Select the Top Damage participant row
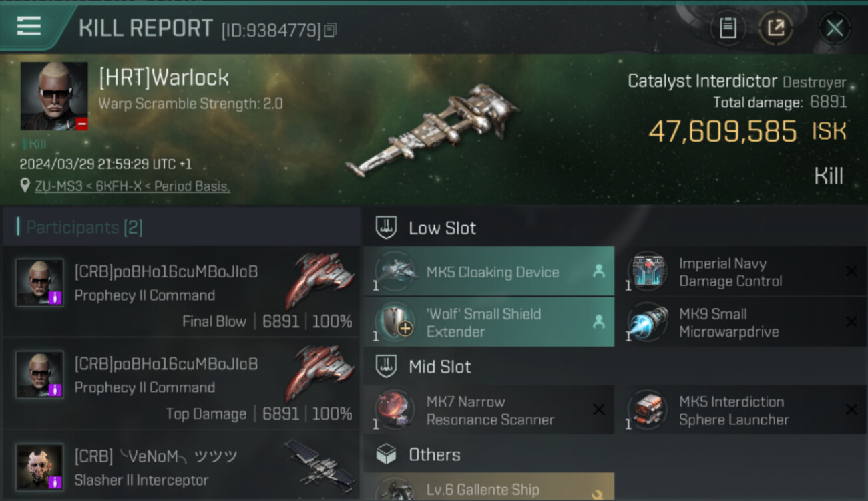The height and width of the screenshot is (501, 868). (x=181, y=384)
